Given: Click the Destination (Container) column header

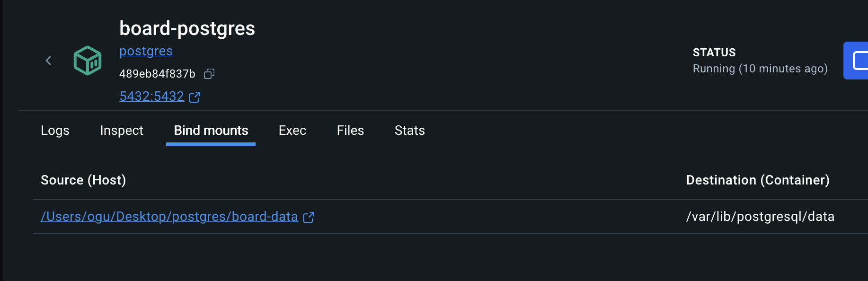Looking at the screenshot, I should coord(758,180).
